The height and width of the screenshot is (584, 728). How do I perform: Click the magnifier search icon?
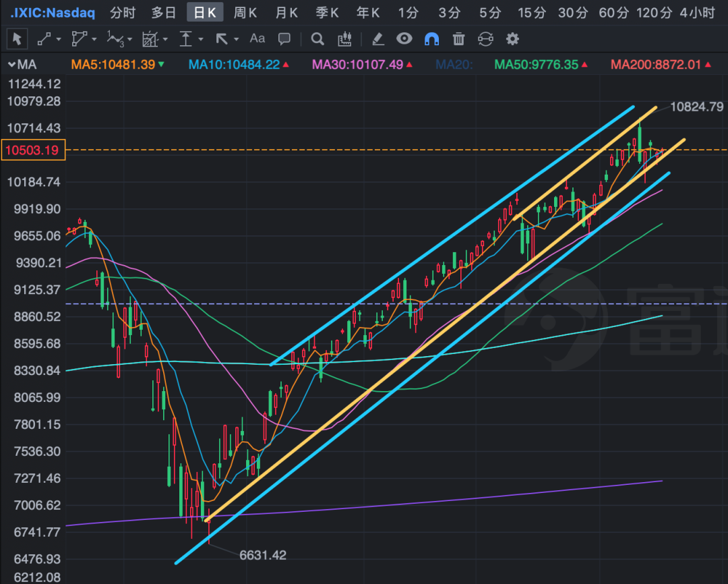[317, 39]
